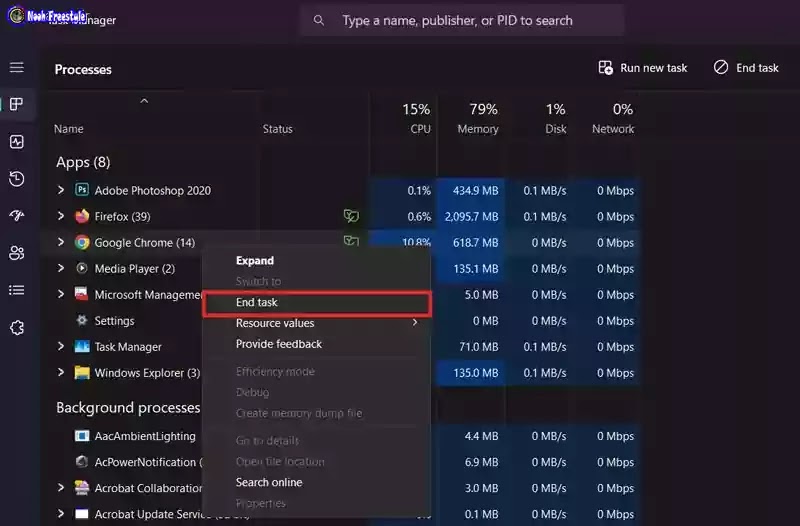The height and width of the screenshot is (526, 800).
Task: Open the Processes page in sidebar
Action: coord(16,104)
